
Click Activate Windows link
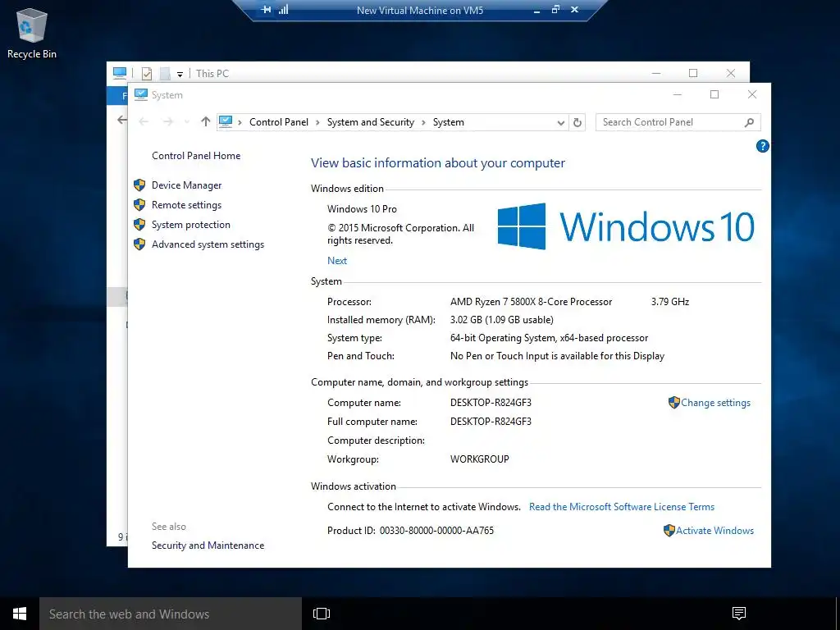coord(714,531)
